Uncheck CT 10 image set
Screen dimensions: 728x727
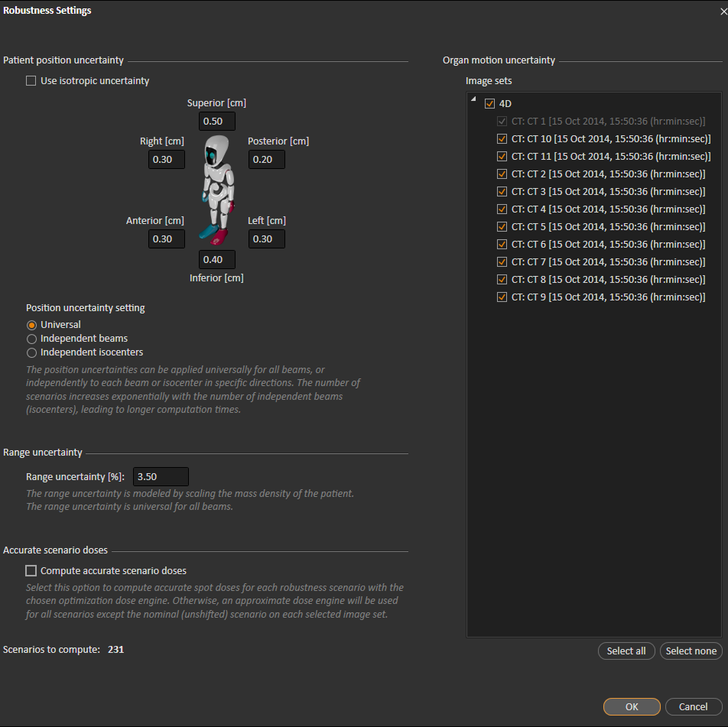point(502,139)
